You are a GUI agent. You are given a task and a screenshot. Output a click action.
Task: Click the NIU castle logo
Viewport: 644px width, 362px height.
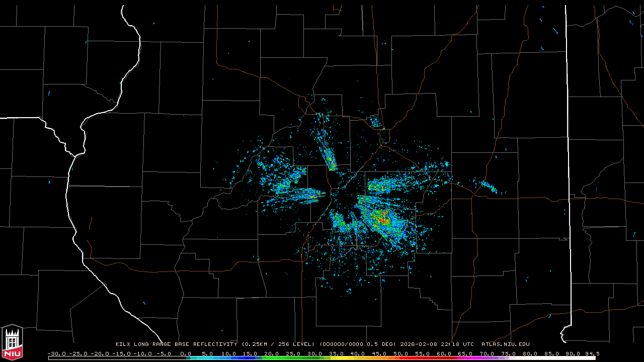tap(12, 343)
